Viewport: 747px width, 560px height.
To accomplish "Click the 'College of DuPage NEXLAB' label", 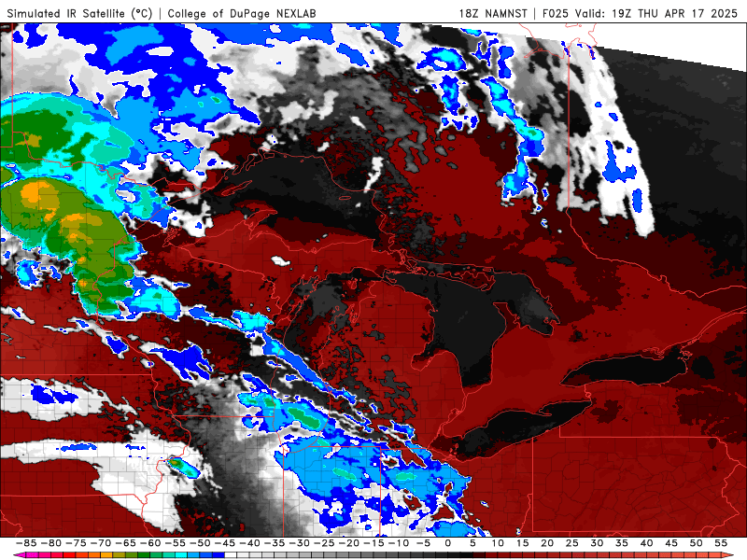I will click(242, 14).
